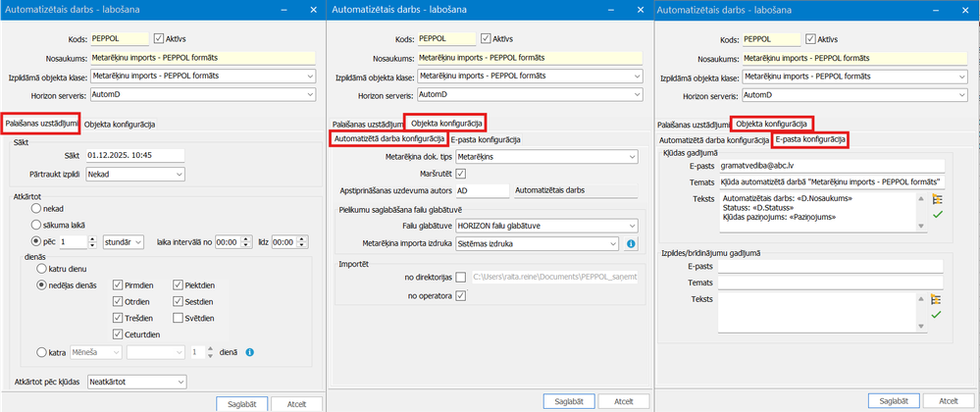The width and height of the screenshot is (980, 412).
Task: Open E-pasta konfigurācija tab in middle dialog
Action: (485, 140)
